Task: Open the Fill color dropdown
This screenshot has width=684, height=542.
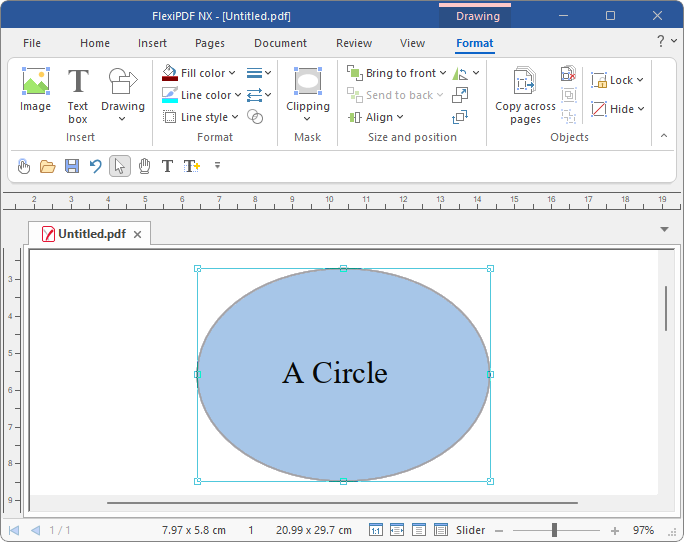Action: click(x=232, y=73)
